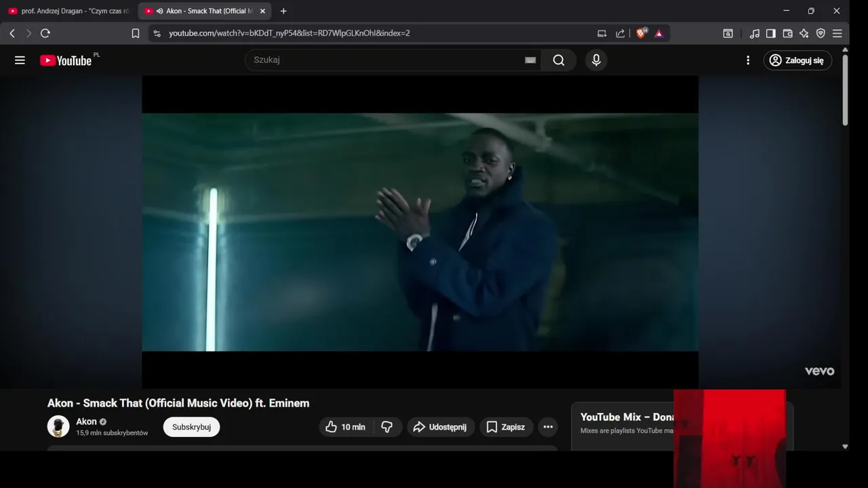
Task: Click the YouTube URL address bar
Action: tap(290, 33)
